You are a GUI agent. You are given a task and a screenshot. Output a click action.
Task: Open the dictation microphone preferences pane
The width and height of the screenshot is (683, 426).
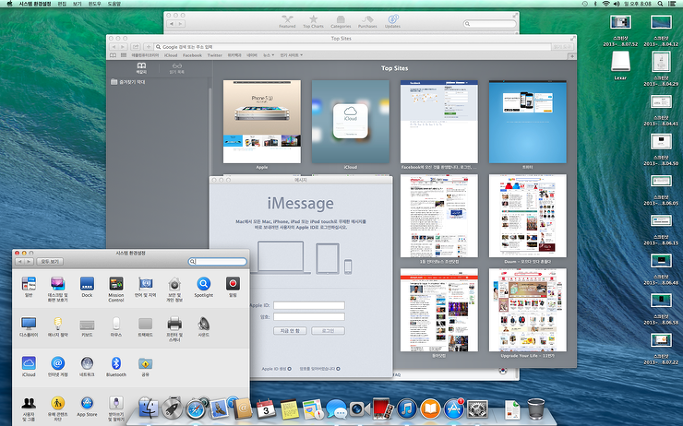pos(116,408)
